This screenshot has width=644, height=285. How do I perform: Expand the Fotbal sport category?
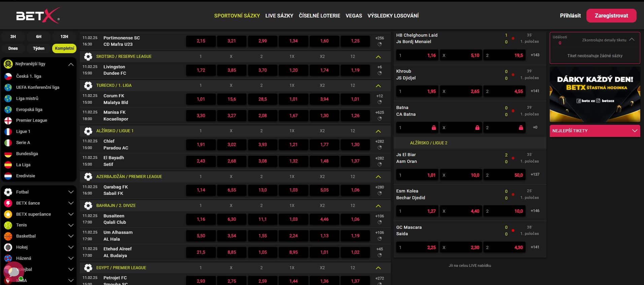click(71, 192)
